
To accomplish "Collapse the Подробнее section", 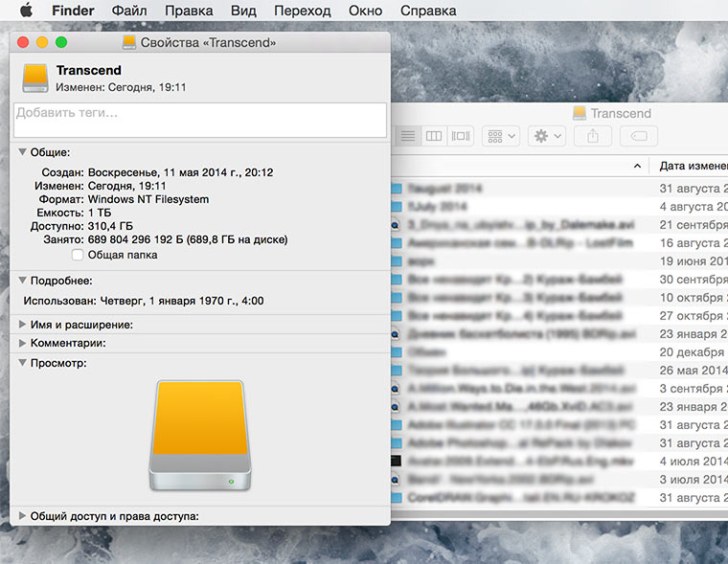I will tap(22, 281).
